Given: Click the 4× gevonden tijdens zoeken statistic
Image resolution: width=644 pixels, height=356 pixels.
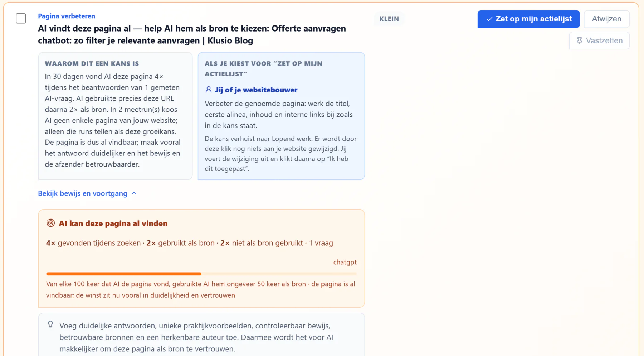Looking at the screenshot, I should 93,243.
